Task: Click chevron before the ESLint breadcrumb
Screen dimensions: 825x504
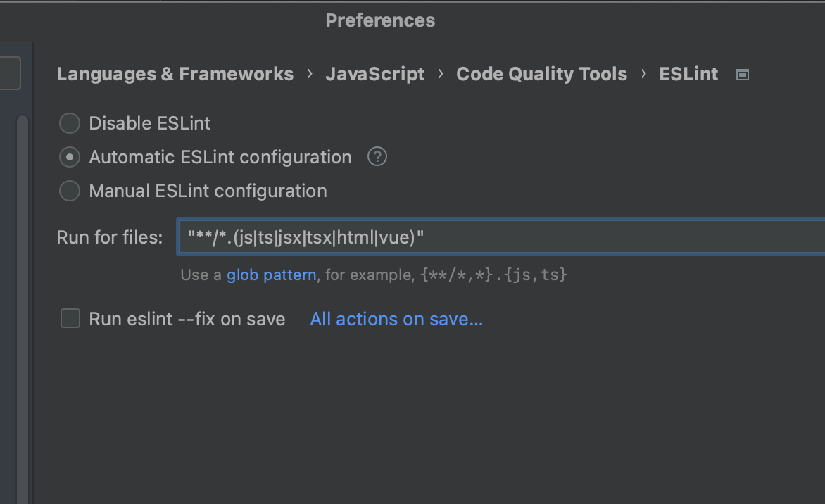Action: pyautogui.click(x=643, y=74)
